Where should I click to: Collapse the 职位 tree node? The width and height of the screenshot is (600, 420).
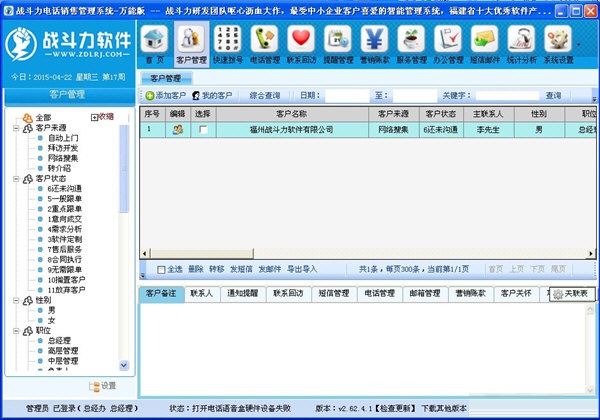pyautogui.click(x=16, y=331)
